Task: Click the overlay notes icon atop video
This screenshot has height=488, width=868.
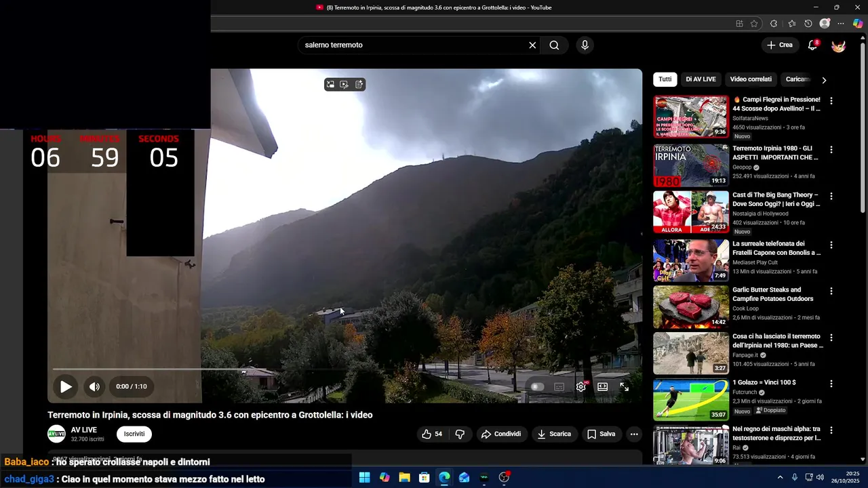Action: pos(359,85)
